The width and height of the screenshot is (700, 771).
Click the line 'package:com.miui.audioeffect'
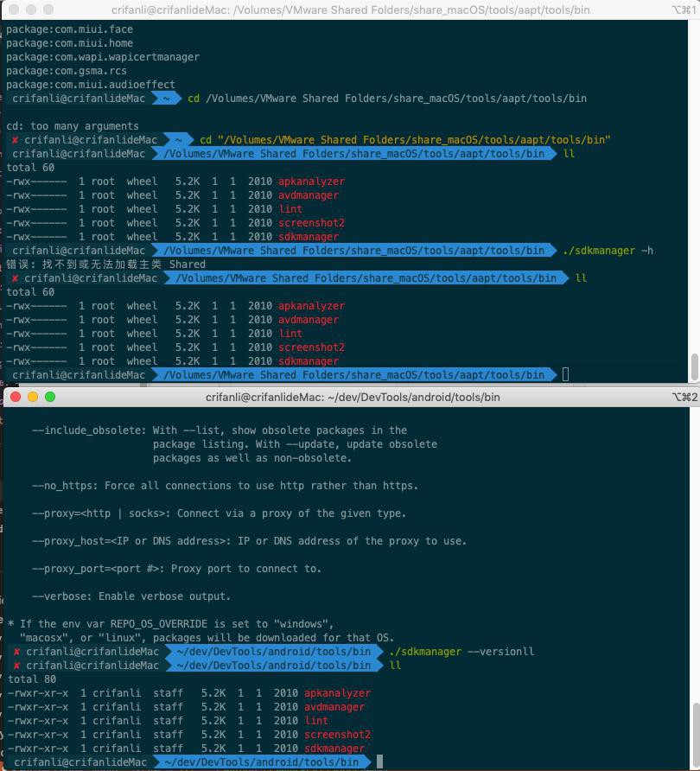click(91, 85)
